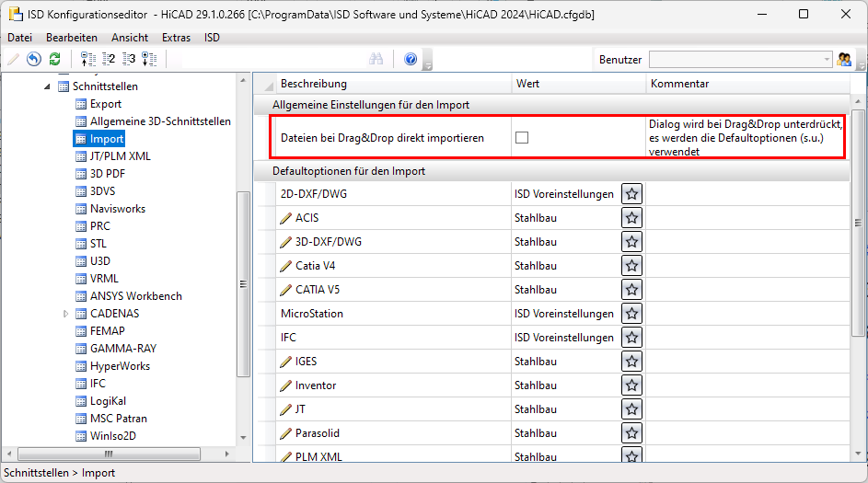Click the Wert column header
Screen dimensions: 868x483
click(x=578, y=84)
